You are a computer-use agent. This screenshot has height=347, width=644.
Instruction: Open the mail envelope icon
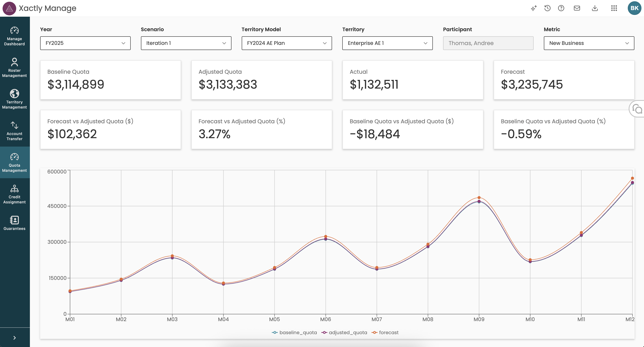coord(577,8)
